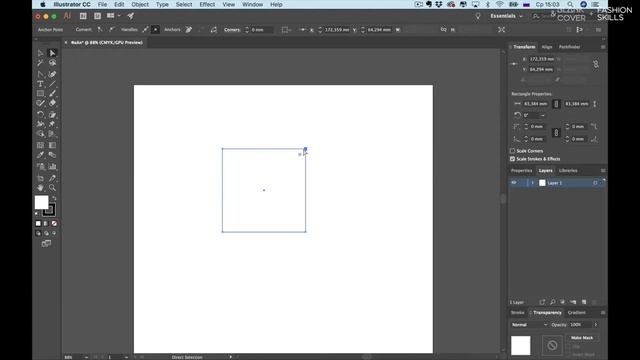Open the Essentials workspace dropdown
This screenshot has height=360, width=640.
(507, 16)
